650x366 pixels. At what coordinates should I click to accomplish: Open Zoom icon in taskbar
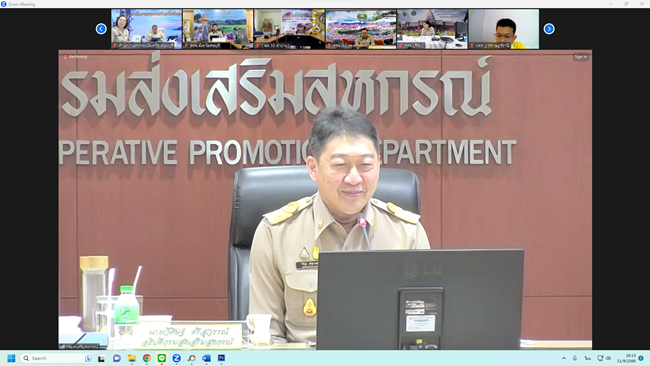(x=177, y=358)
